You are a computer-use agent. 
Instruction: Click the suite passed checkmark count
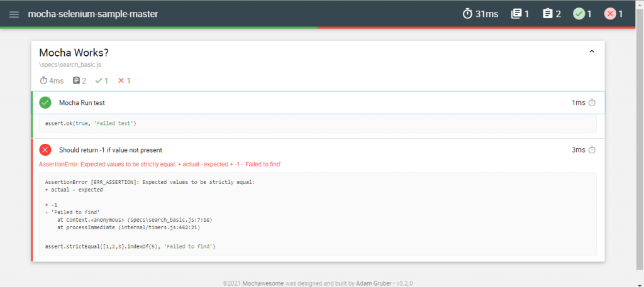[101, 81]
